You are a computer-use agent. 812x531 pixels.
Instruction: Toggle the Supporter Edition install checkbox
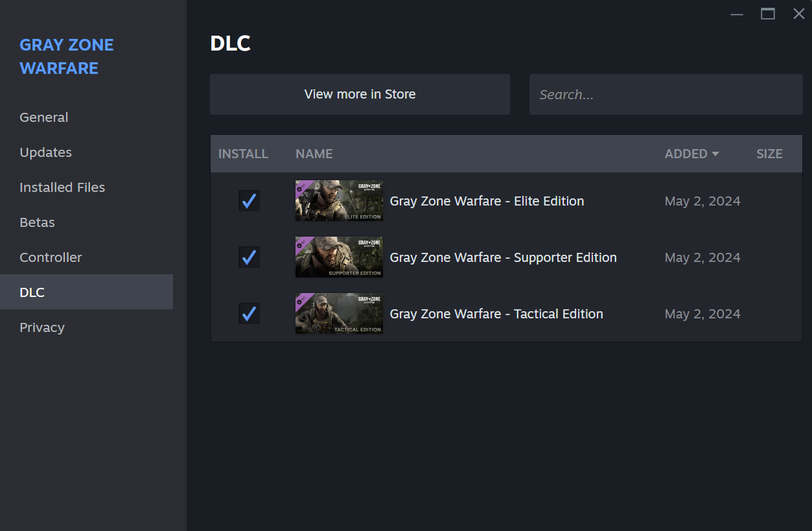[249, 257]
